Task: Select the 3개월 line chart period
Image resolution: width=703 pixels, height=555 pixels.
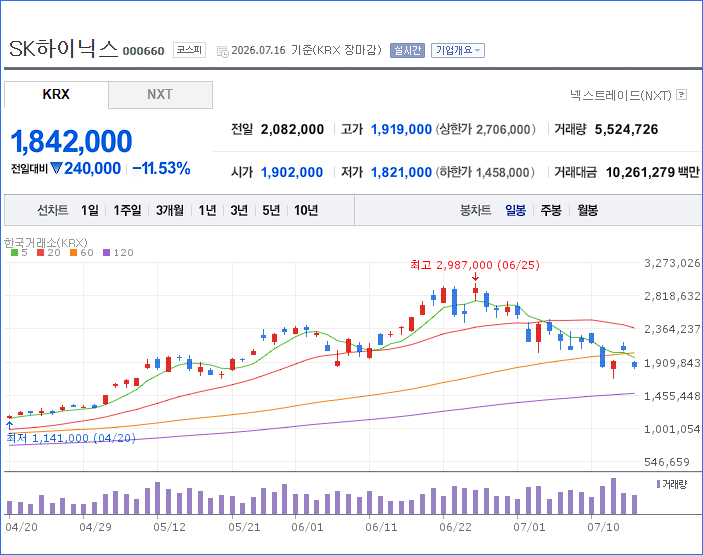Action: click(170, 210)
